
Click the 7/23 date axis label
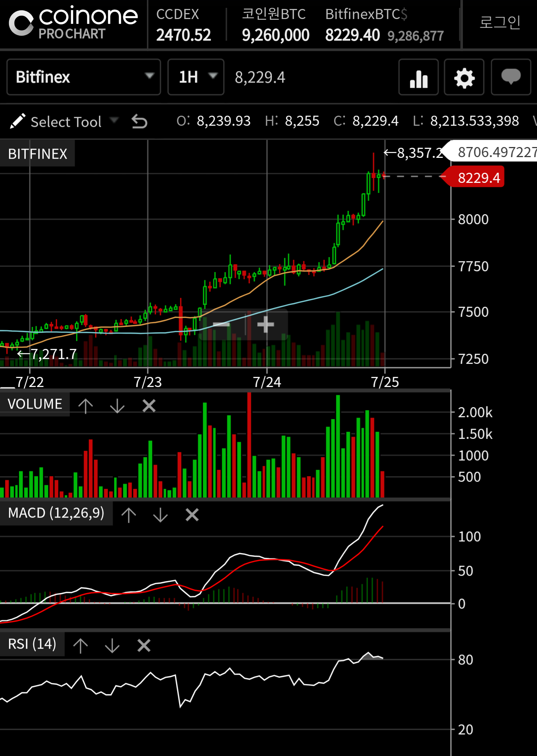148,382
